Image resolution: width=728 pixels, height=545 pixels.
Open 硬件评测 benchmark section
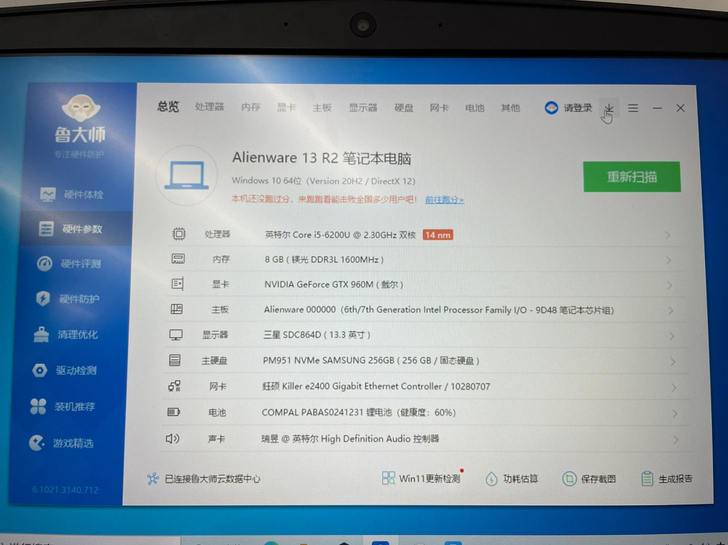tap(68, 264)
